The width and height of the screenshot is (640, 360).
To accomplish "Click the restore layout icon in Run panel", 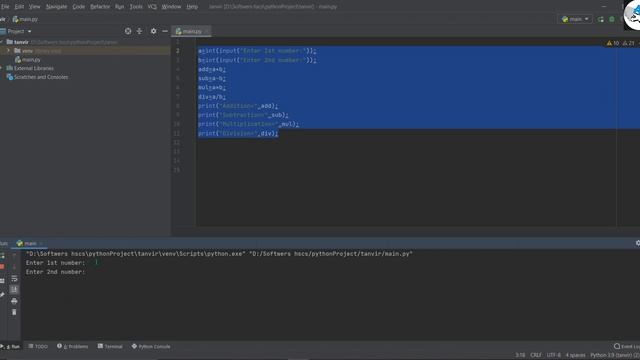I will click(x=2, y=281).
